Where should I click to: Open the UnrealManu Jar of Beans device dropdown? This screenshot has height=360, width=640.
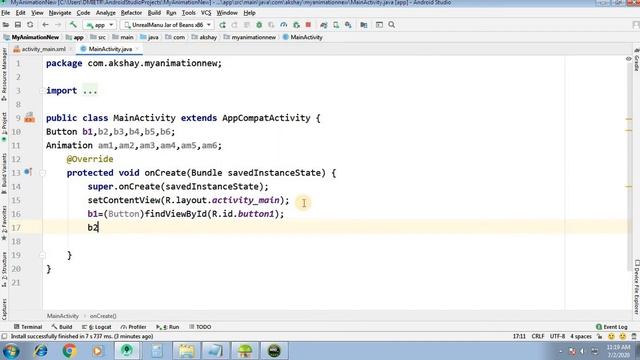167,25
